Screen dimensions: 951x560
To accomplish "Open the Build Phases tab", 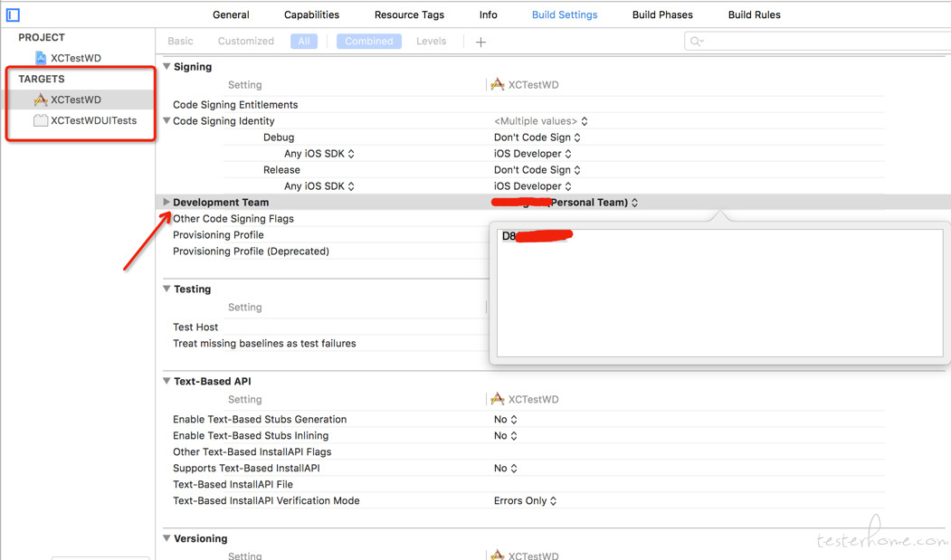I will [662, 14].
